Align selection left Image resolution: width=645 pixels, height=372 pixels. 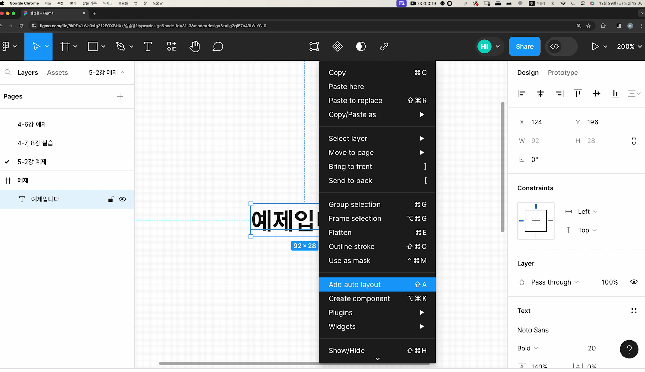(522, 93)
